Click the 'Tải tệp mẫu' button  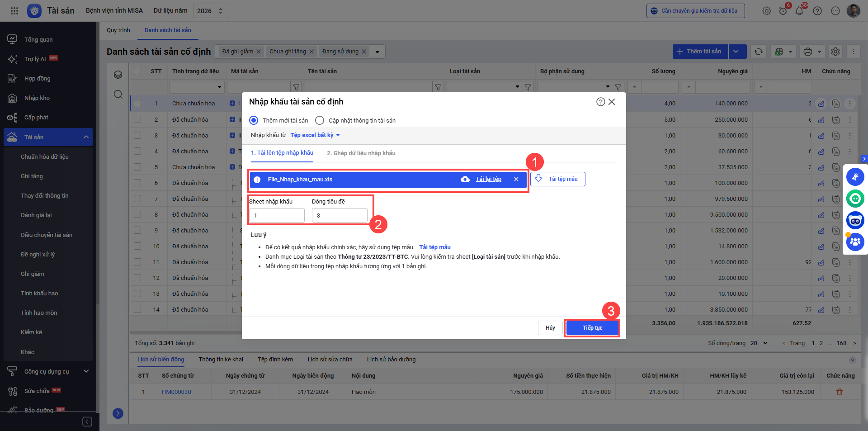pos(558,179)
